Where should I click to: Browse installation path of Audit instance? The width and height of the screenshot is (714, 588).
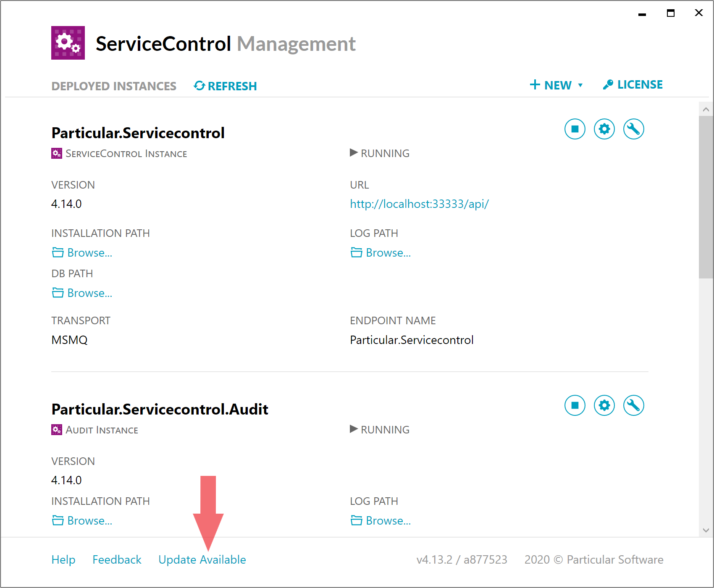pos(82,521)
